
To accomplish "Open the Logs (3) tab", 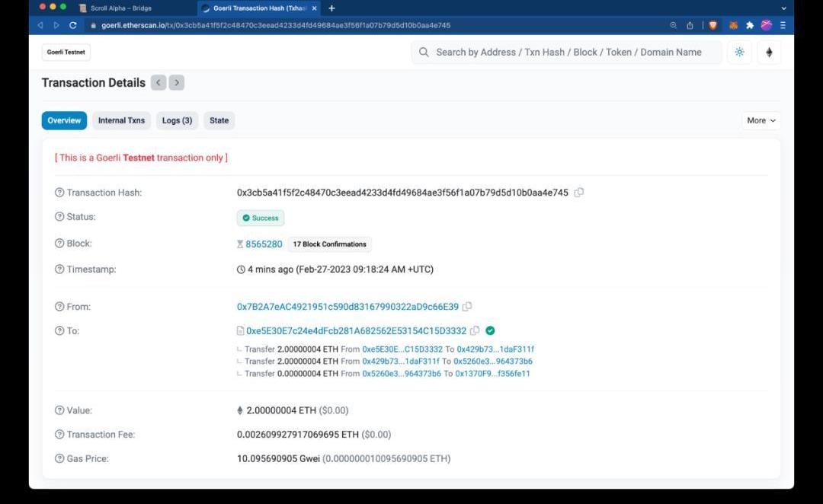I will coord(177,120).
